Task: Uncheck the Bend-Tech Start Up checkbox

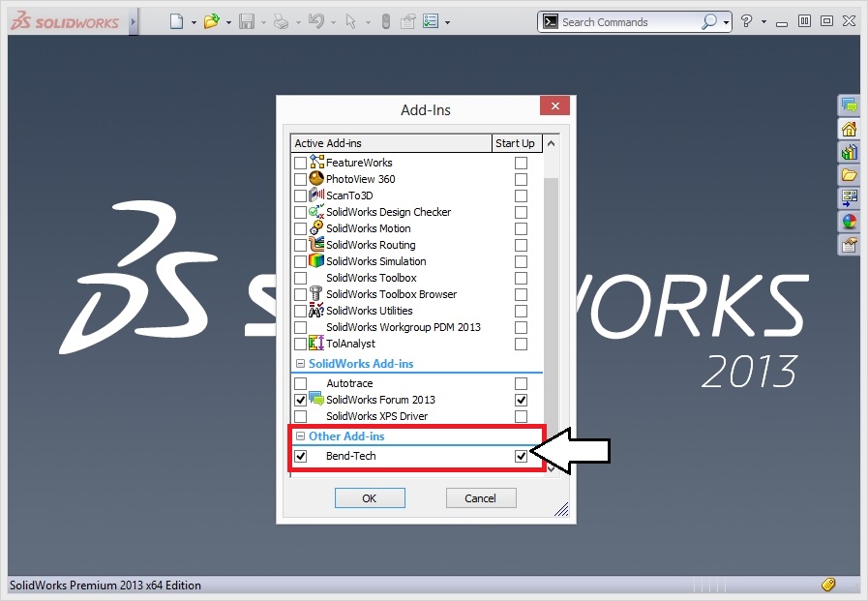Action: 521,456
